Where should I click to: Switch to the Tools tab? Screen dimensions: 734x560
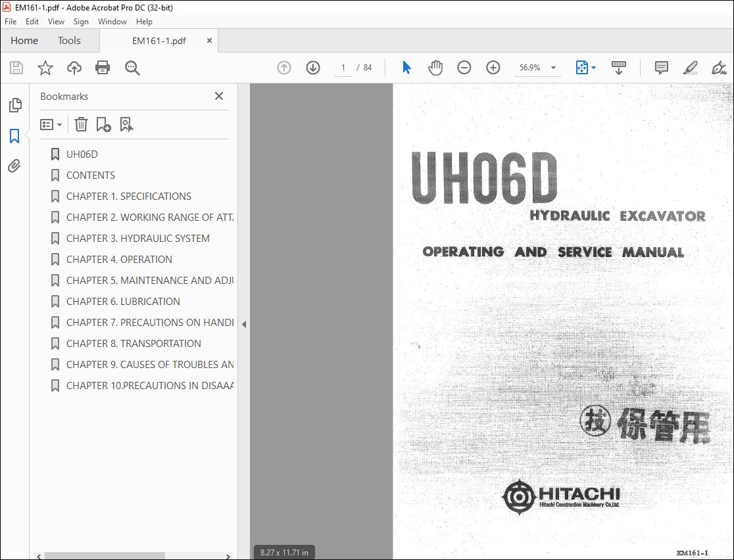point(69,41)
